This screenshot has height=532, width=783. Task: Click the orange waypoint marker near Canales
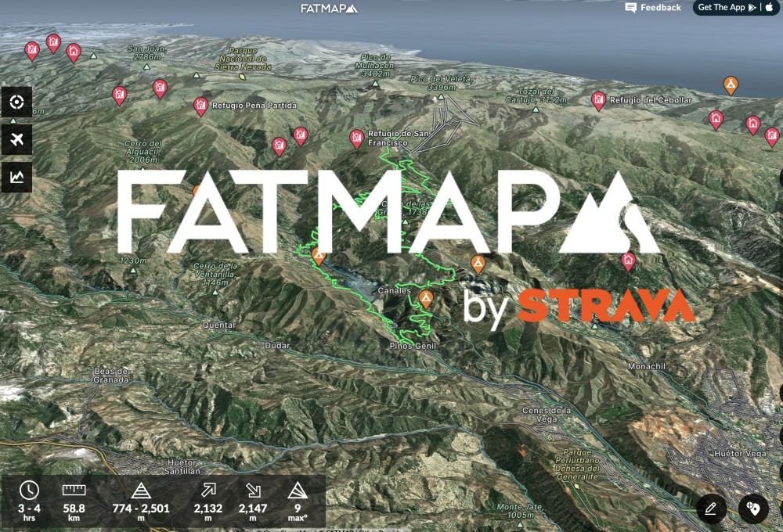coord(427,298)
